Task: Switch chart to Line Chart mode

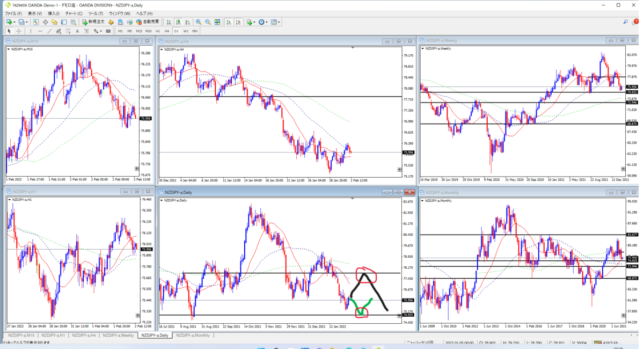Action: [187, 22]
